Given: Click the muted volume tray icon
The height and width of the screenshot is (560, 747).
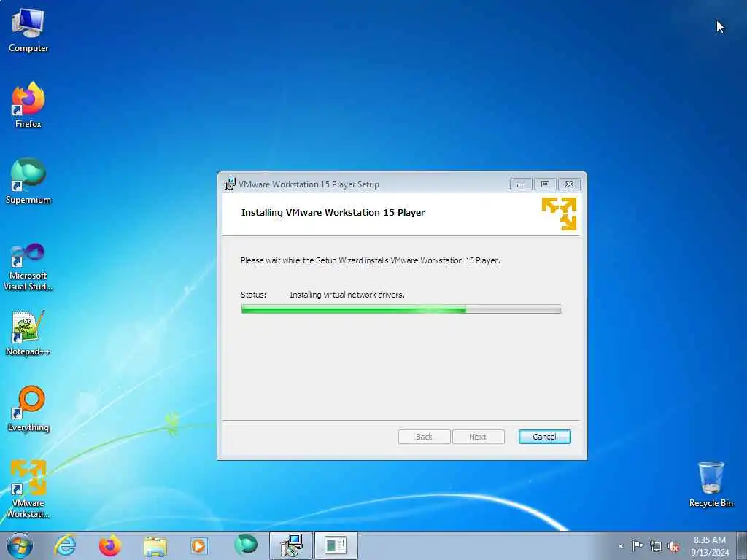Looking at the screenshot, I should (x=673, y=547).
